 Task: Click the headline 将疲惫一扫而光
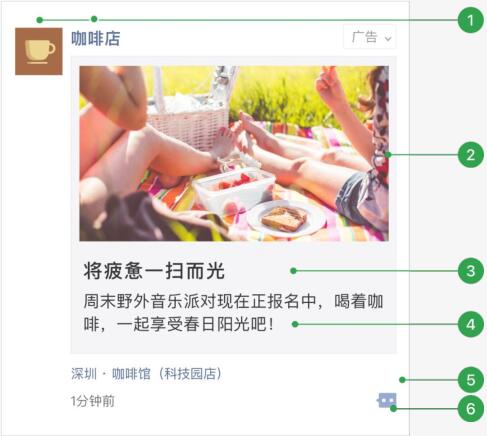pos(154,270)
